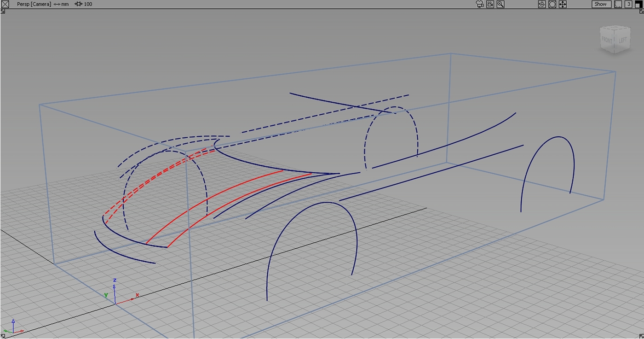Click the four-arrow track view icon
Image resolution: width=644 pixels, height=339 pixels.
(563, 4)
